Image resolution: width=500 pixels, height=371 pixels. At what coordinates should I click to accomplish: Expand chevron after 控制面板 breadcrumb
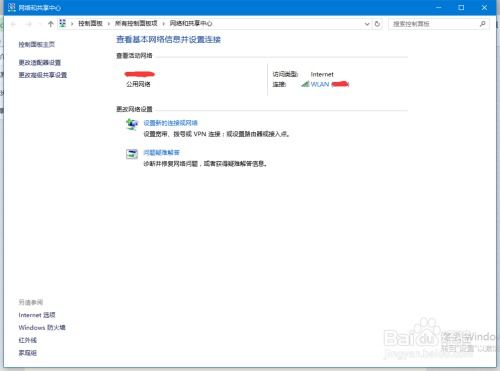coord(109,24)
